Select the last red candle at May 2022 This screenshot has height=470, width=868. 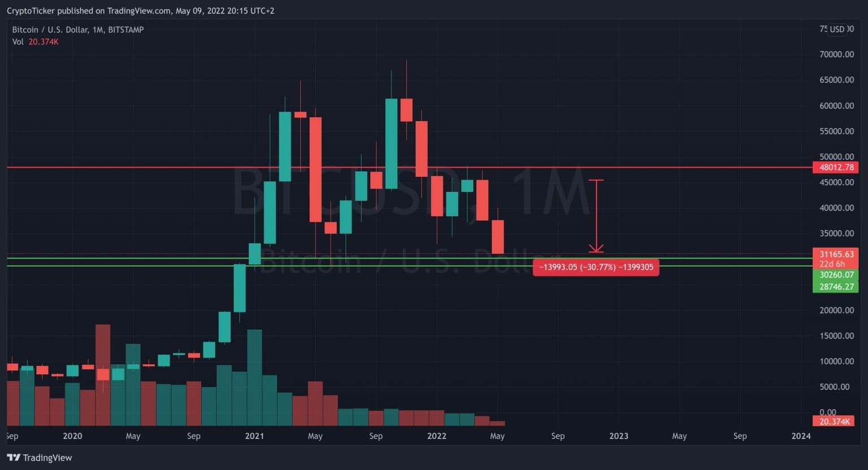click(x=497, y=237)
